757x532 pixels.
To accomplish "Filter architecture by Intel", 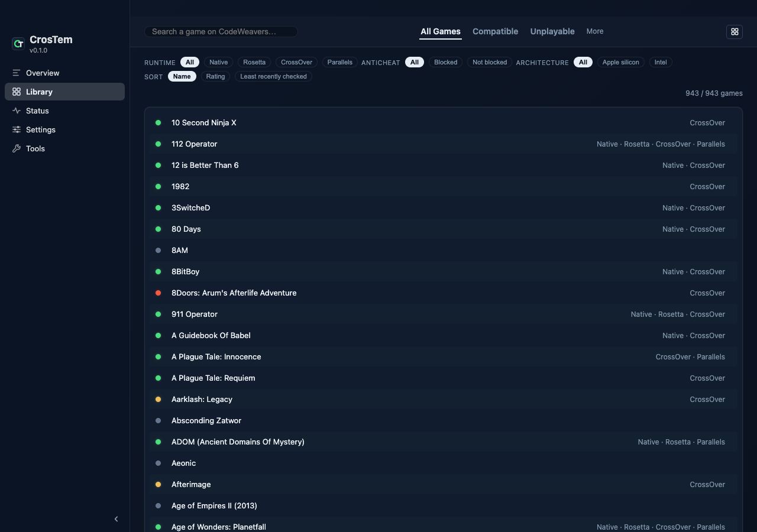I will click(x=661, y=62).
